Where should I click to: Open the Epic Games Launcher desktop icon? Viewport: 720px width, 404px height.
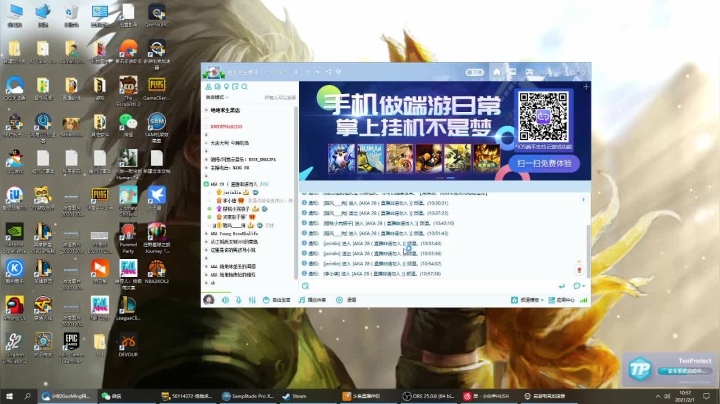pos(71,348)
